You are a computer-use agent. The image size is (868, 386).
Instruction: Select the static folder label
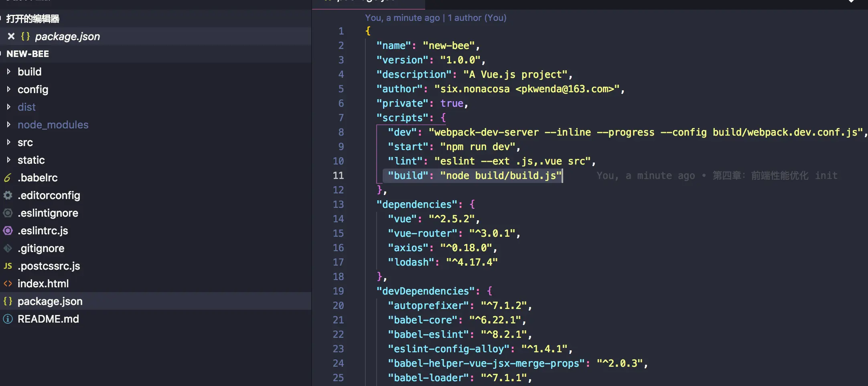pyautogui.click(x=31, y=160)
